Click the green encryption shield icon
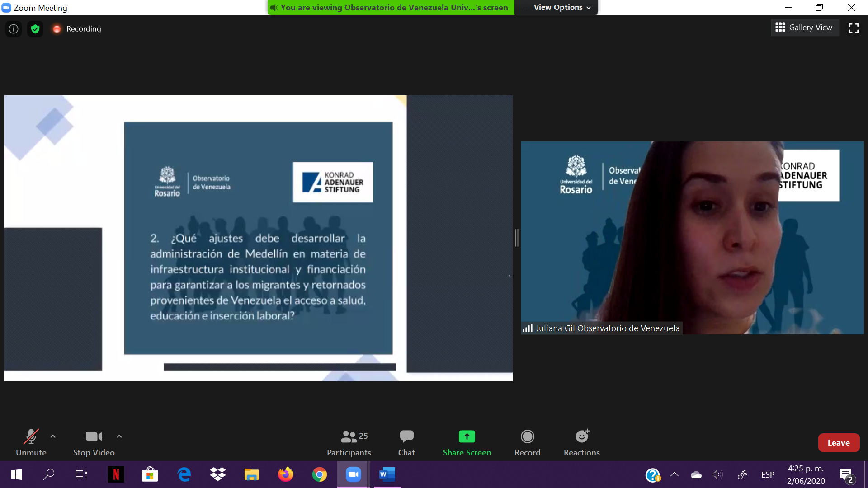Viewport: 868px width, 488px height. (35, 29)
